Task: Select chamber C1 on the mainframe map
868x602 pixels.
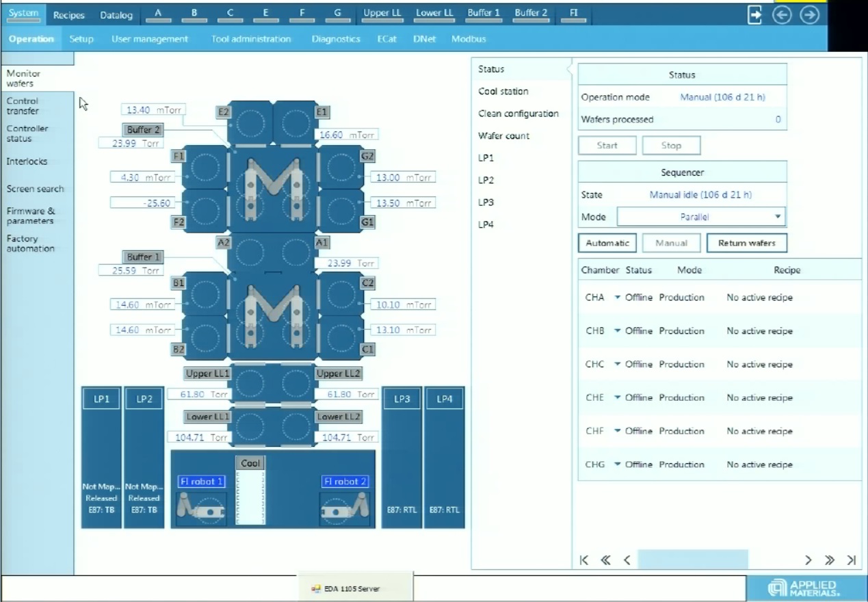Action: tap(341, 337)
